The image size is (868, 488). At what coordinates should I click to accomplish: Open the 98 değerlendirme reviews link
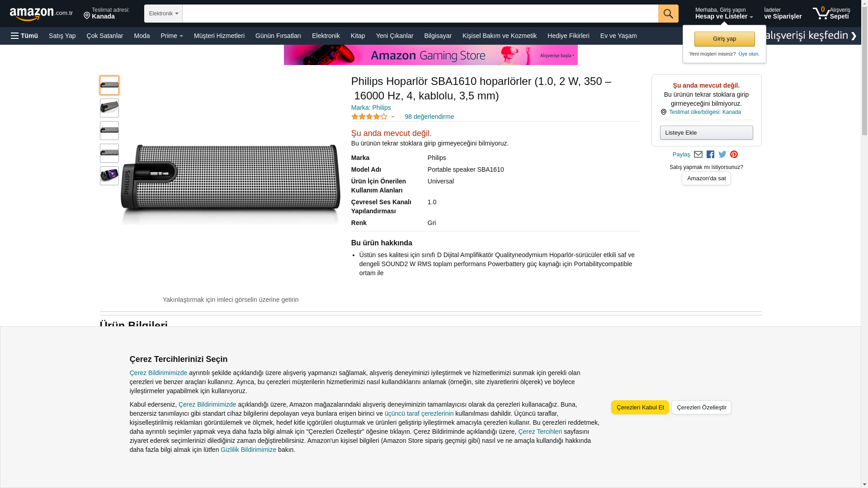point(429,117)
